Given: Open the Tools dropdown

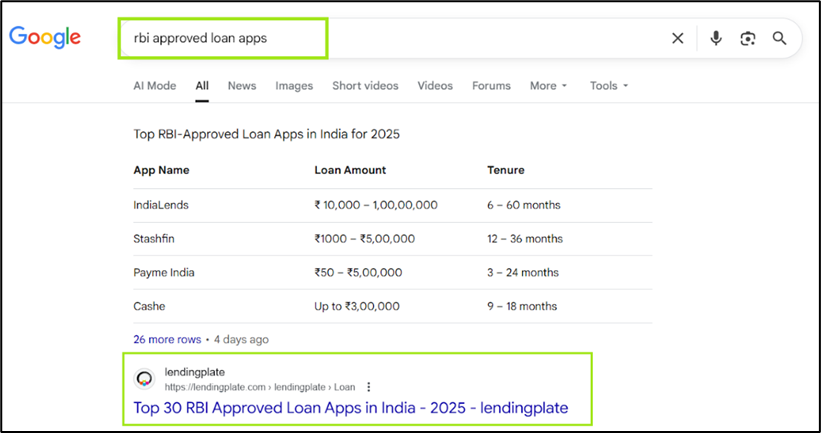Looking at the screenshot, I should click(608, 86).
